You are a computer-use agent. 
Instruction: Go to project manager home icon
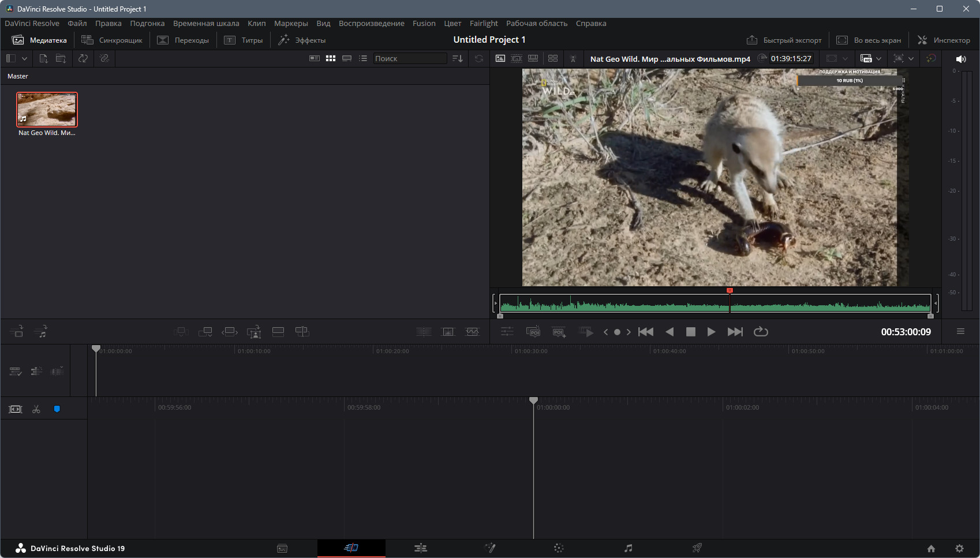[x=931, y=549]
